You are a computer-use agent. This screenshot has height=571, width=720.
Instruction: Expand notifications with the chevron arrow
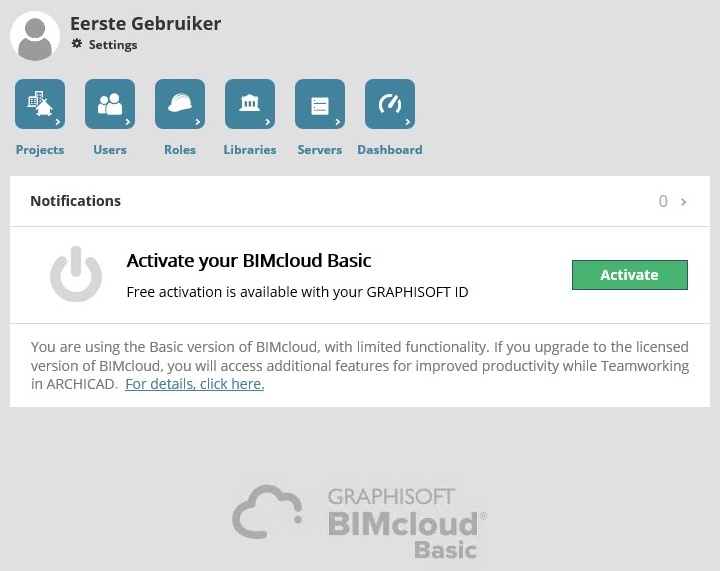[x=683, y=202]
